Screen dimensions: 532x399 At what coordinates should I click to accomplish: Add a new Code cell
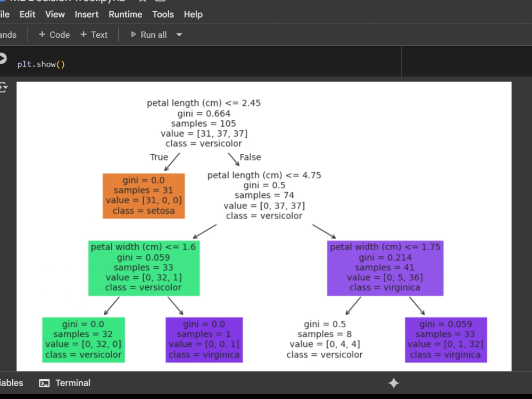pos(54,35)
